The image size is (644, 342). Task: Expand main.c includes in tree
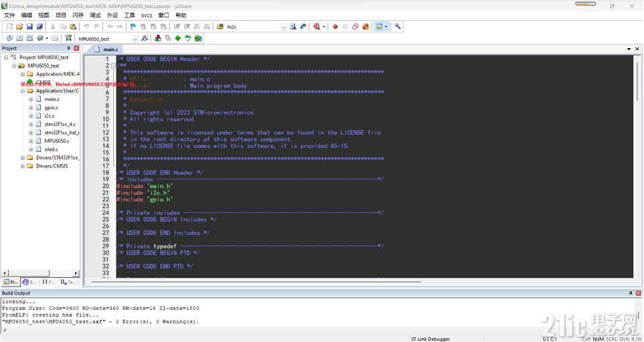(31, 99)
